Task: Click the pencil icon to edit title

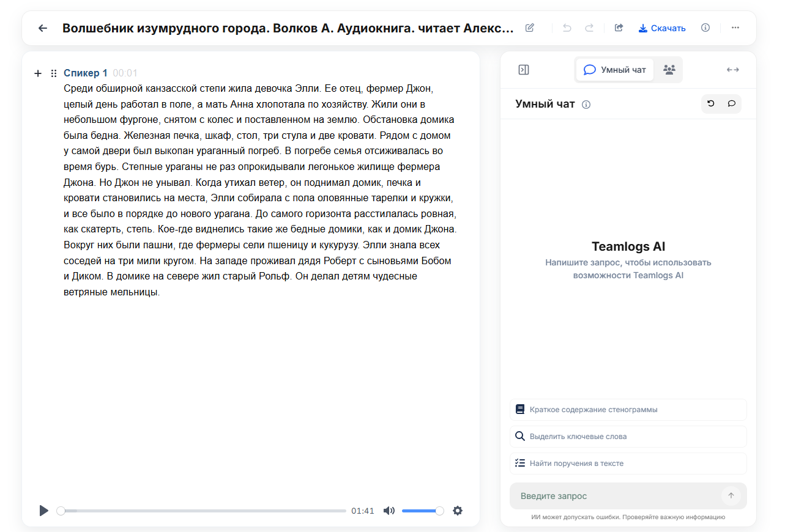Action: pos(529,28)
